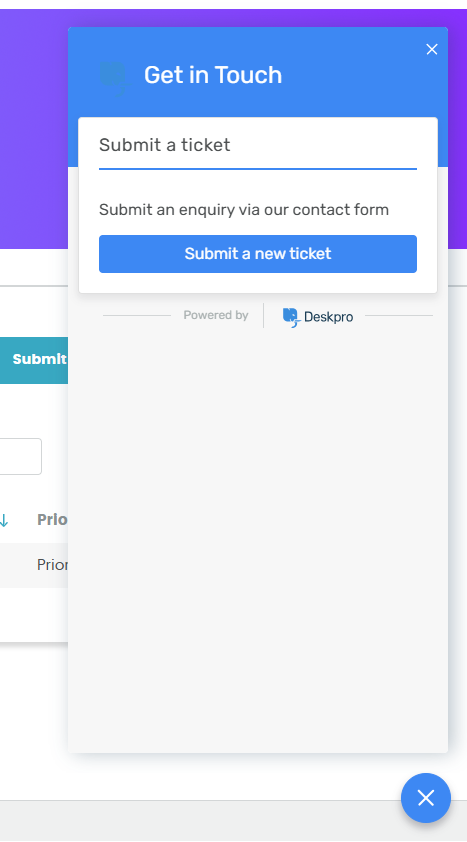
Task: Collapse chat widget with round blue X button
Action: pyautogui.click(x=426, y=798)
